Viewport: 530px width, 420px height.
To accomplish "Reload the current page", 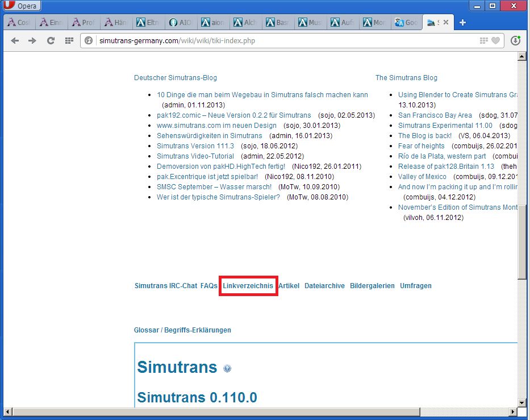I will 51,40.
